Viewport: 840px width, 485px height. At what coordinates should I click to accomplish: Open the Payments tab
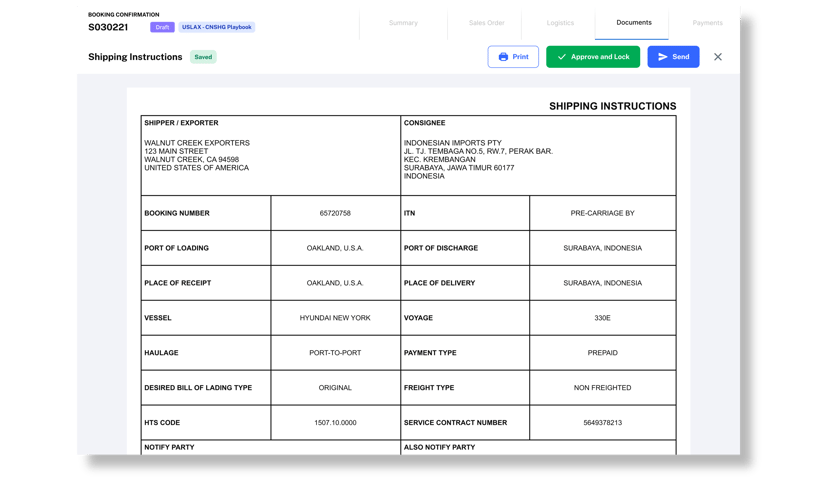[x=707, y=23]
